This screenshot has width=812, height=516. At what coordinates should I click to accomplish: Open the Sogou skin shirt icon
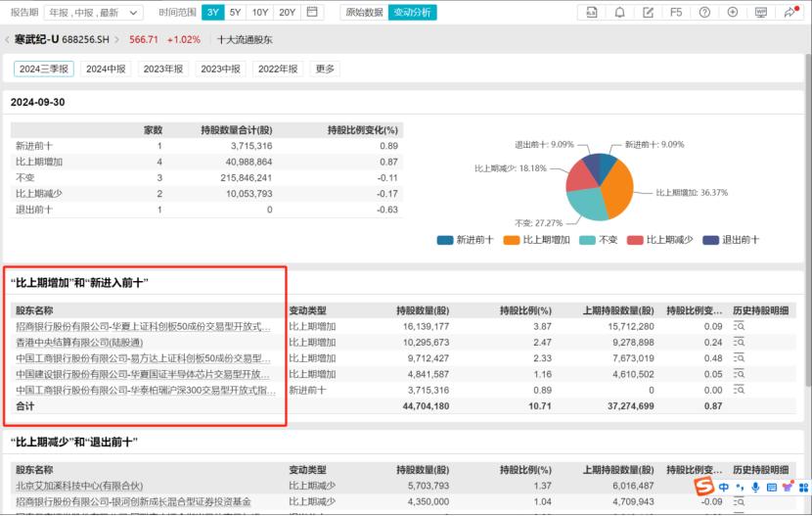pyautogui.click(x=788, y=487)
